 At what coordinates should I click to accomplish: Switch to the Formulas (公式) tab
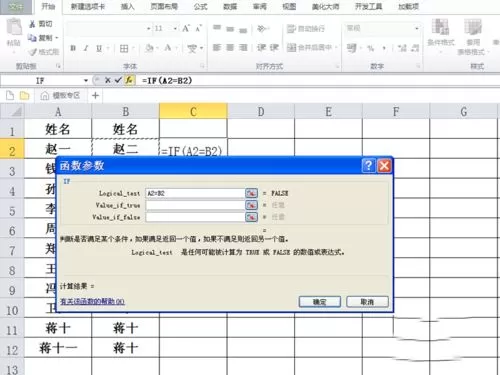tap(200, 7)
